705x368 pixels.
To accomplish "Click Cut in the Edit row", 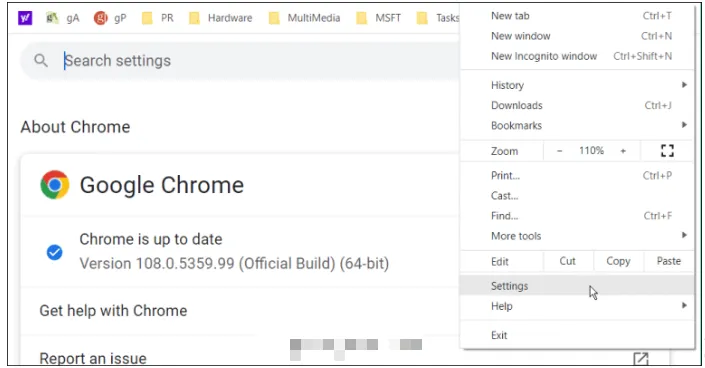I will 568,261.
